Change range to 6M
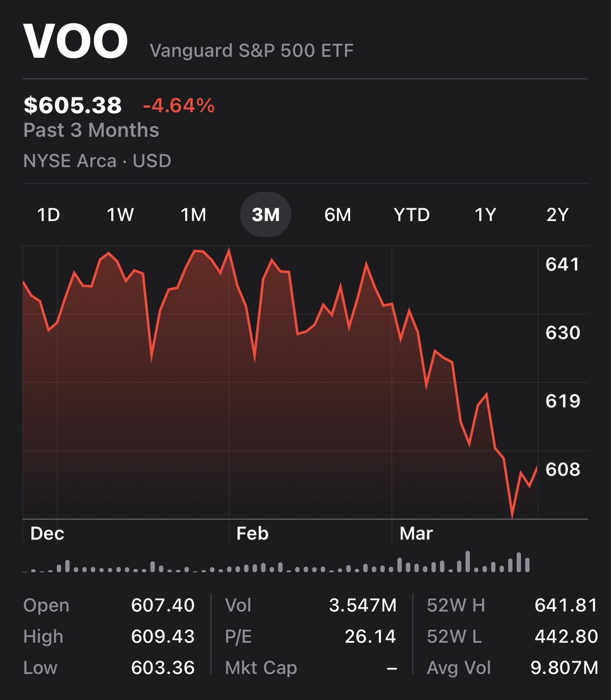 338,215
